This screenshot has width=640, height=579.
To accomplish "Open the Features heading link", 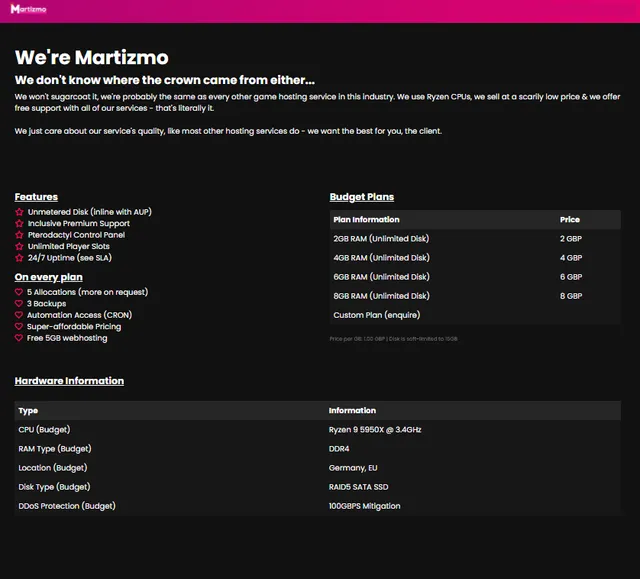I will (36, 197).
